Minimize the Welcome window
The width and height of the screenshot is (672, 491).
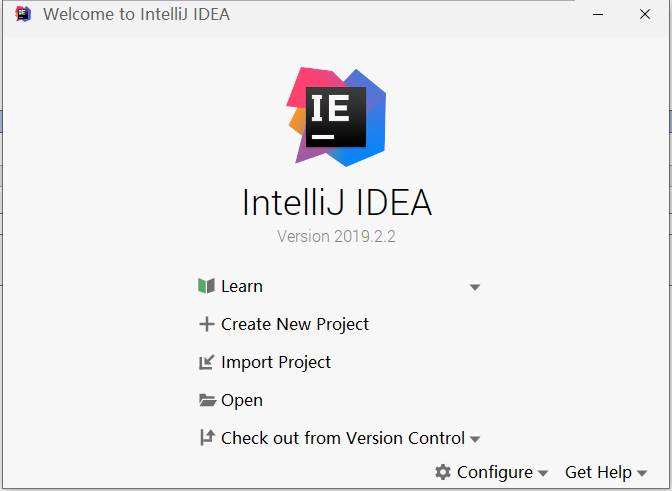coord(598,15)
